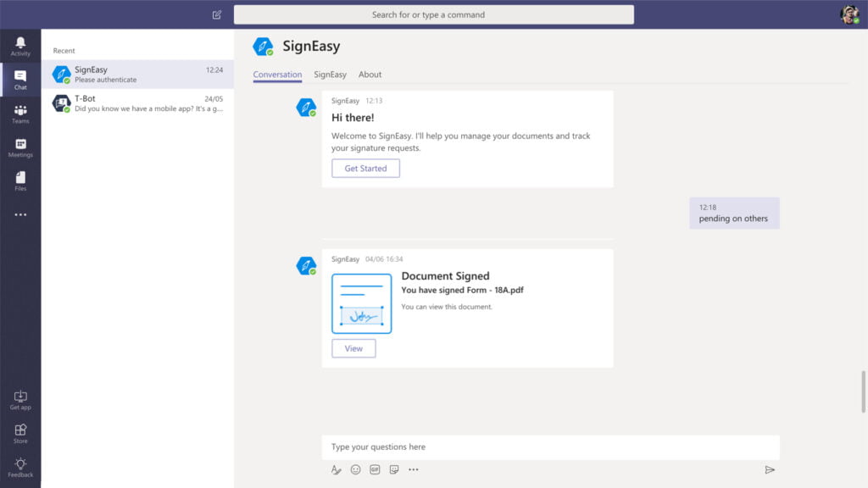
Task: Open the sticker picker
Action: [394, 469]
